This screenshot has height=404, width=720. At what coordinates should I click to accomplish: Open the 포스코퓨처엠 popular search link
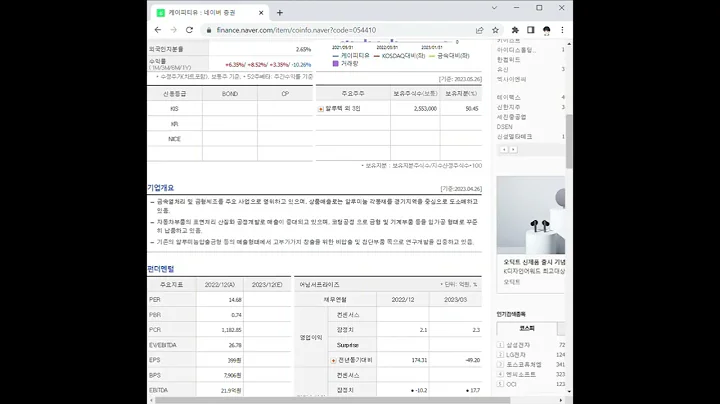[x=524, y=365]
